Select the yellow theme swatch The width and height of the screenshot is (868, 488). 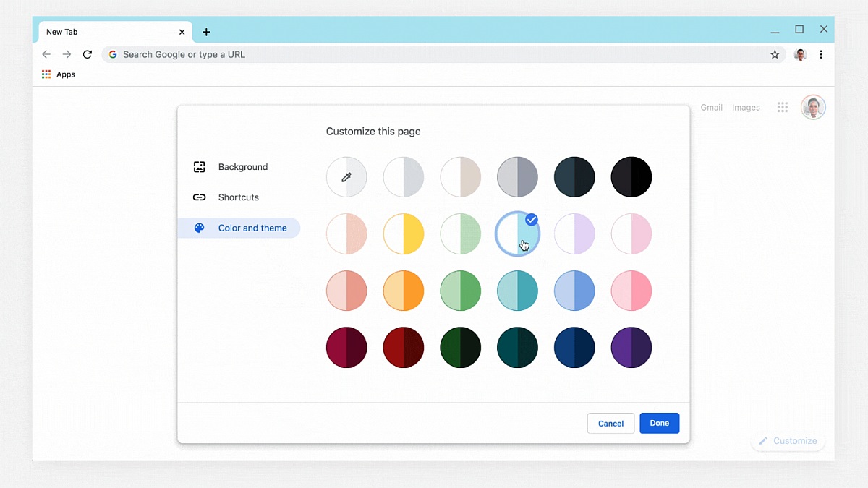(x=404, y=234)
